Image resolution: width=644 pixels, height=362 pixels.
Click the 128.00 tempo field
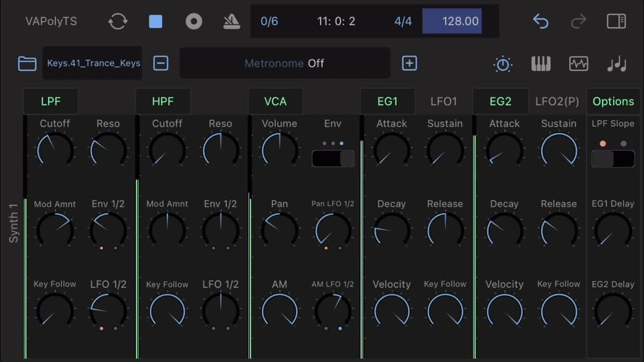452,21
